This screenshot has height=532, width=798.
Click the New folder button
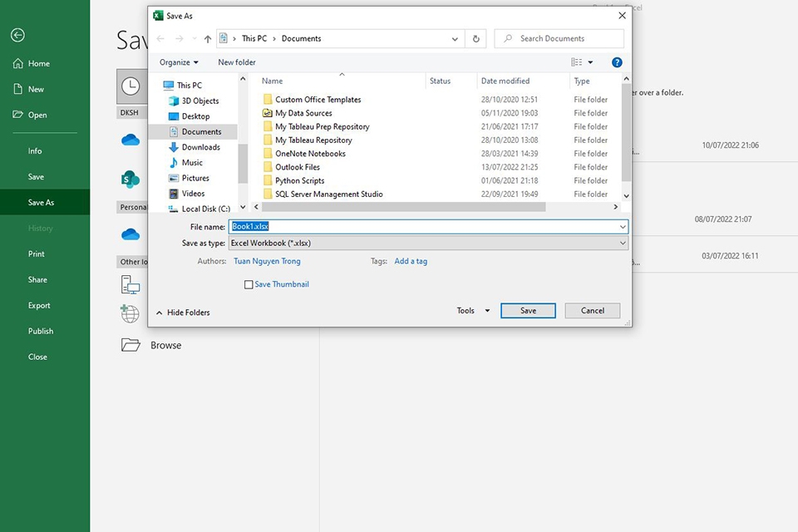(x=237, y=62)
